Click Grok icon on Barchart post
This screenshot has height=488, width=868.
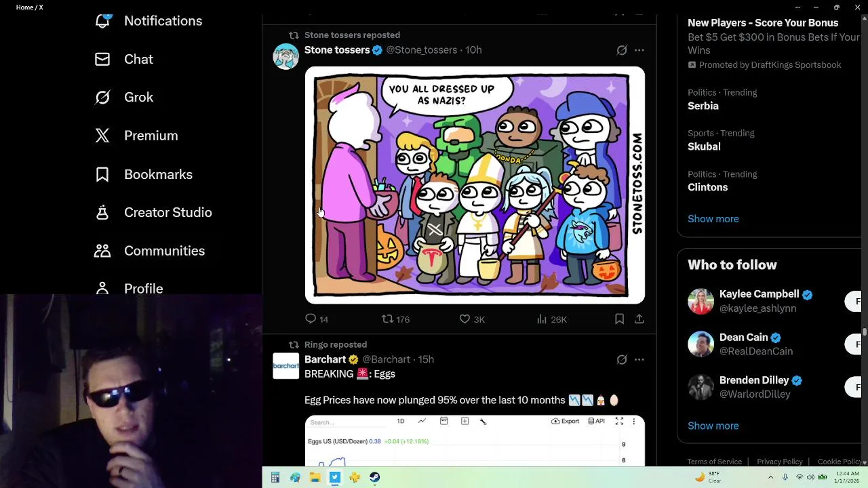coord(622,360)
